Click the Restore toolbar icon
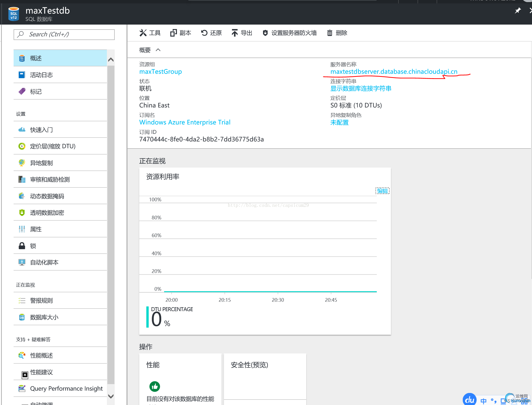Viewport: 532px width, 405px height. [204, 33]
